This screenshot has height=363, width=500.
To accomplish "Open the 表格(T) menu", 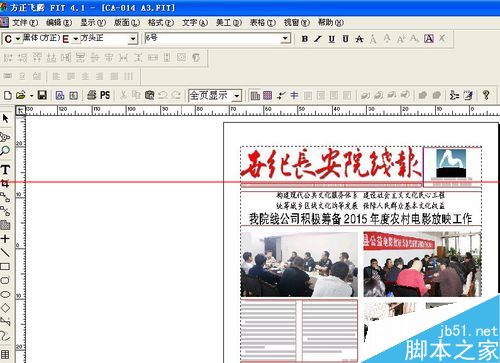I will tap(263, 23).
